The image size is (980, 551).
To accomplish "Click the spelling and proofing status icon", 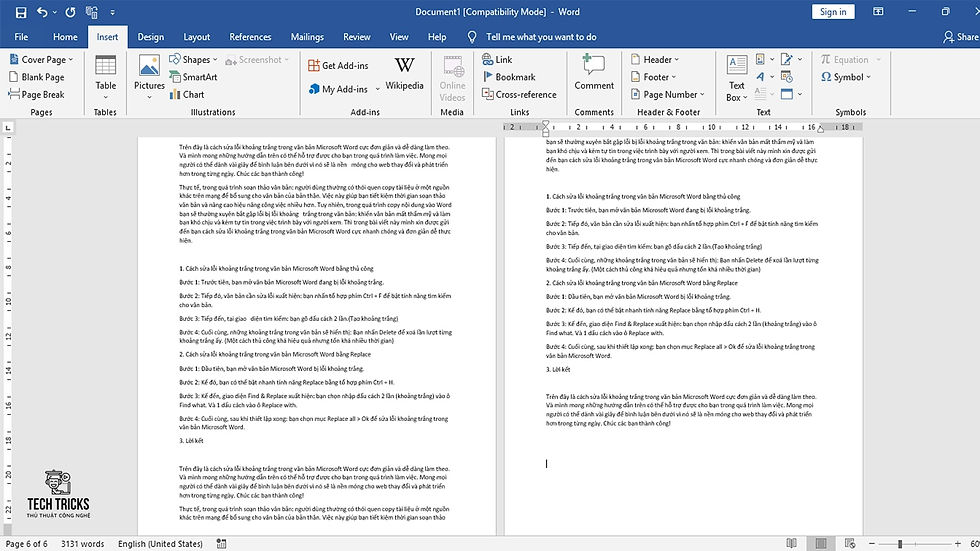I will 221,544.
